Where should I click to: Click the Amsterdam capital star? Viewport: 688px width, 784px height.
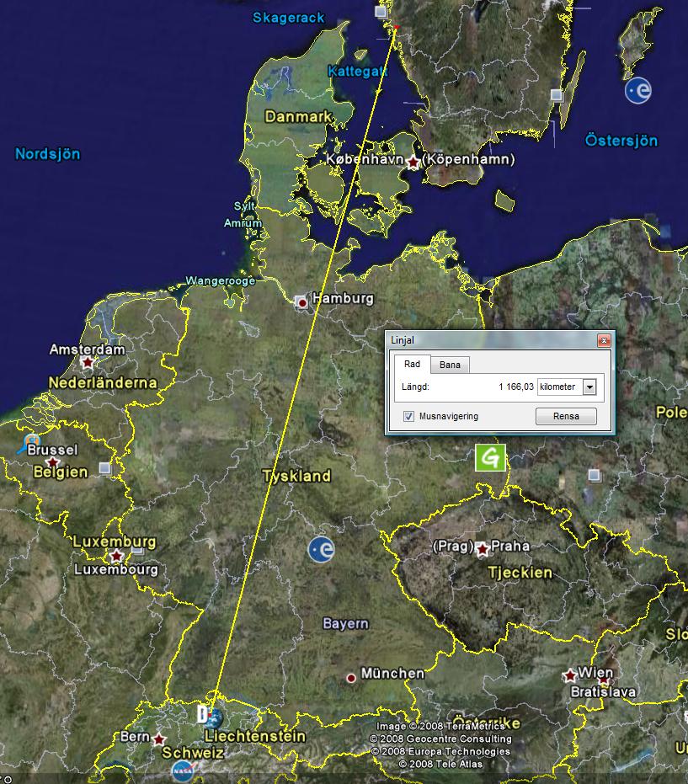pos(88,362)
